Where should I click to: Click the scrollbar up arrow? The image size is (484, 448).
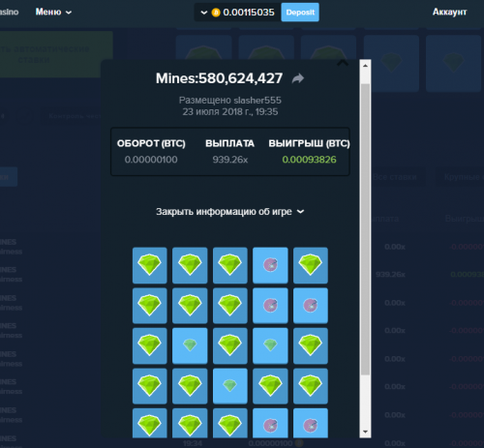tap(365, 66)
